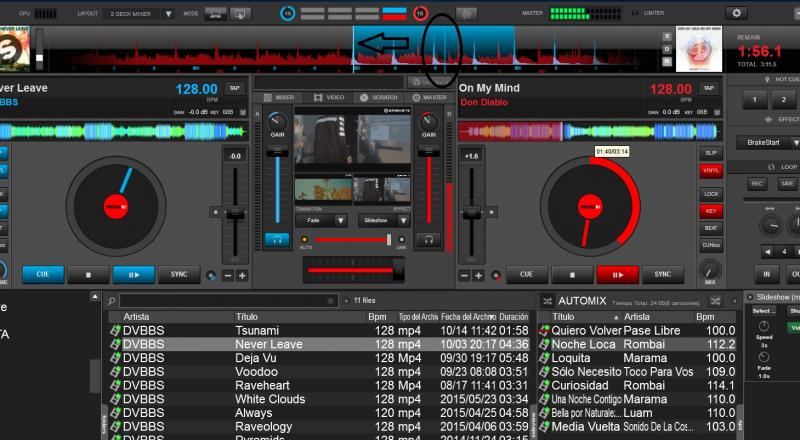Toggle VINYL mode on the right deck
The image size is (800, 440).
tap(711, 171)
